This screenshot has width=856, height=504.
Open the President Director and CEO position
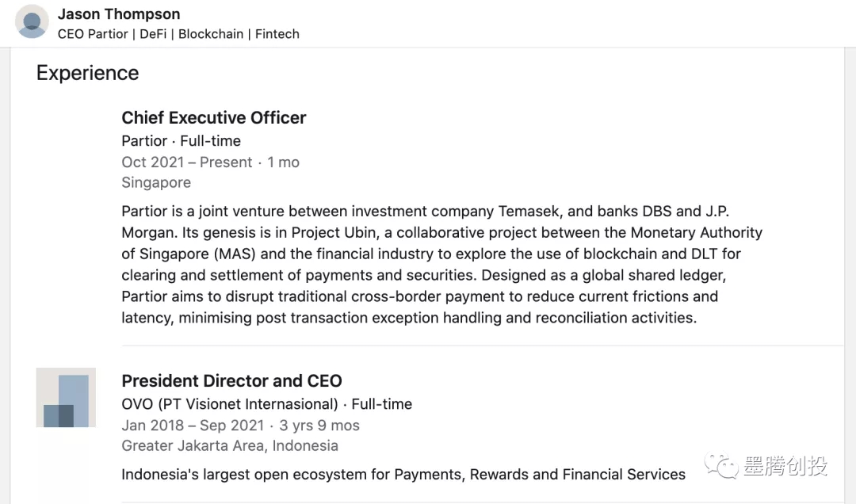coord(231,381)
